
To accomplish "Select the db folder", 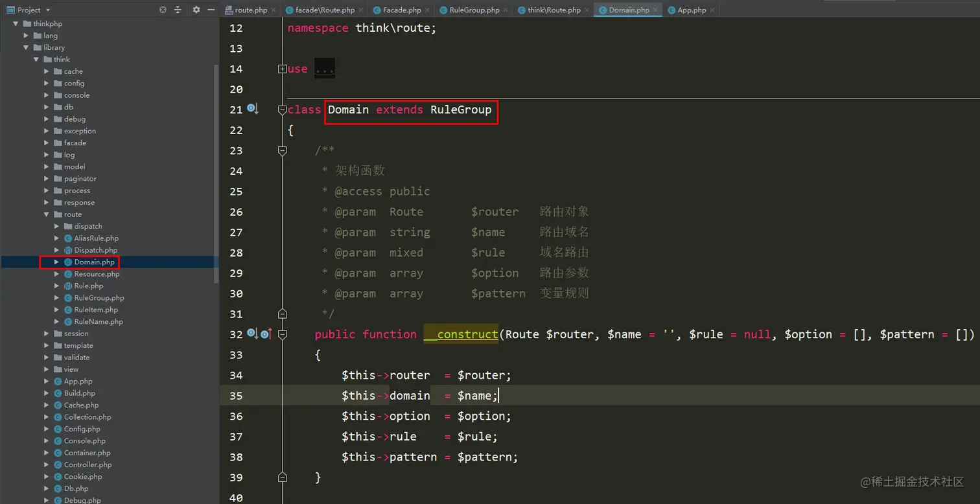I will 68,107.
